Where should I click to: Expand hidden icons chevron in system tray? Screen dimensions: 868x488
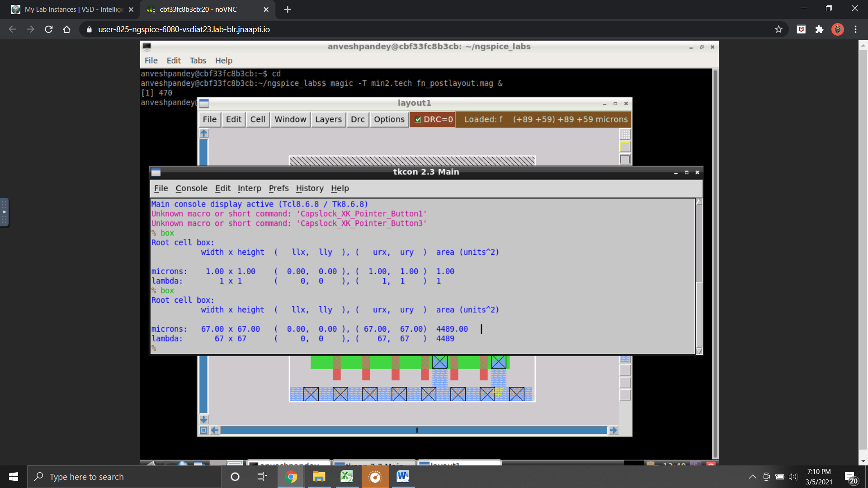click(x=752, y=477)
